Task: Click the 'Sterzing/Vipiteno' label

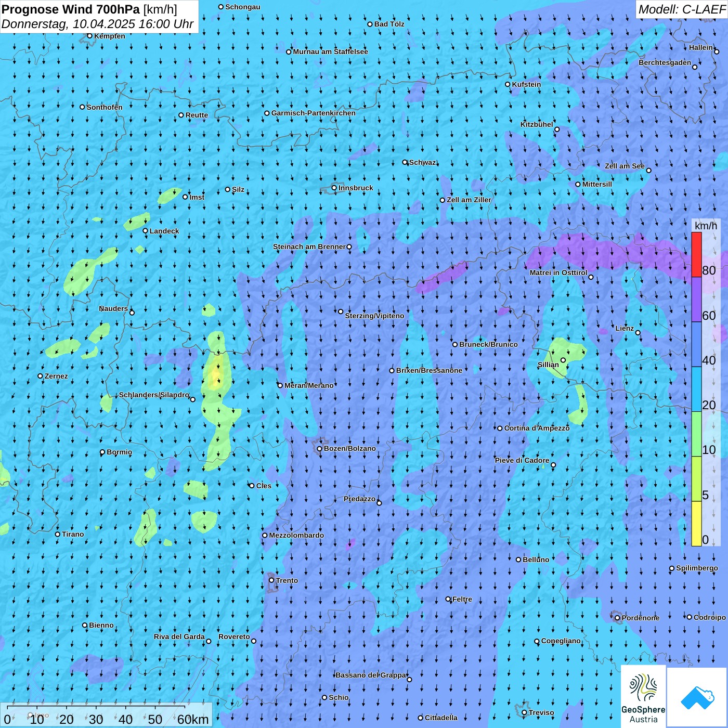Action: point(374,316)
